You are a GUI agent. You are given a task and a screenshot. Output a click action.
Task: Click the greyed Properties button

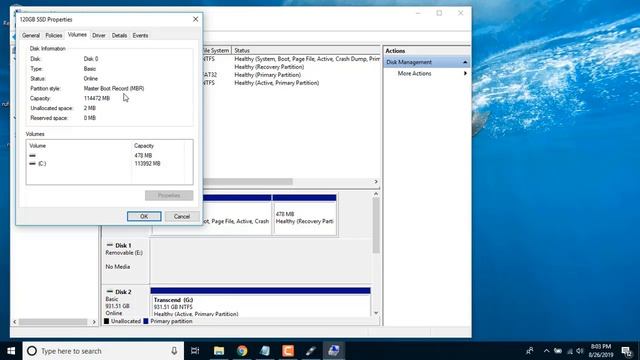pos(169,196)
